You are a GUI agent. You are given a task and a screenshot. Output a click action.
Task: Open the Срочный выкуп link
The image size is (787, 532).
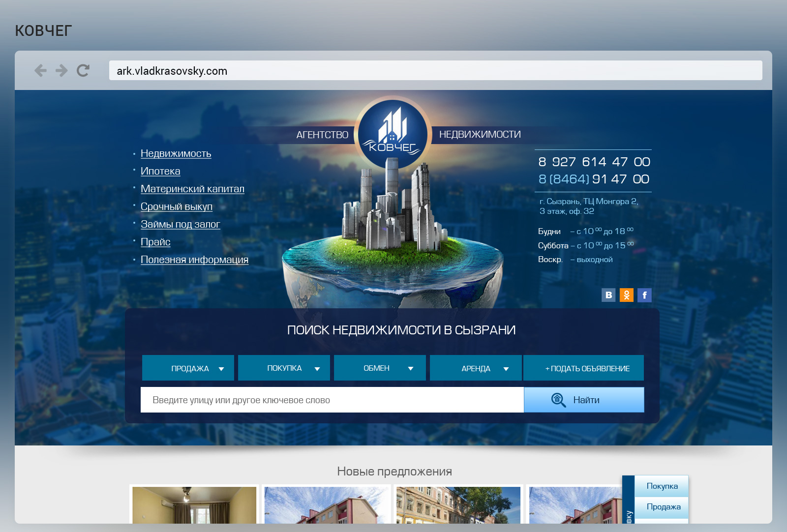click(177, 207)
